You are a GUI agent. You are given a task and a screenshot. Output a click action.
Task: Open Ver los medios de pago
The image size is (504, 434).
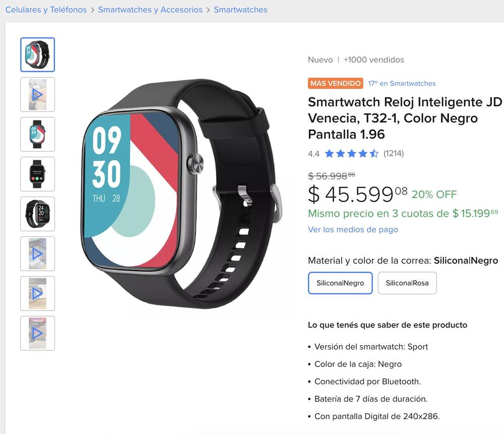[353, 229]
